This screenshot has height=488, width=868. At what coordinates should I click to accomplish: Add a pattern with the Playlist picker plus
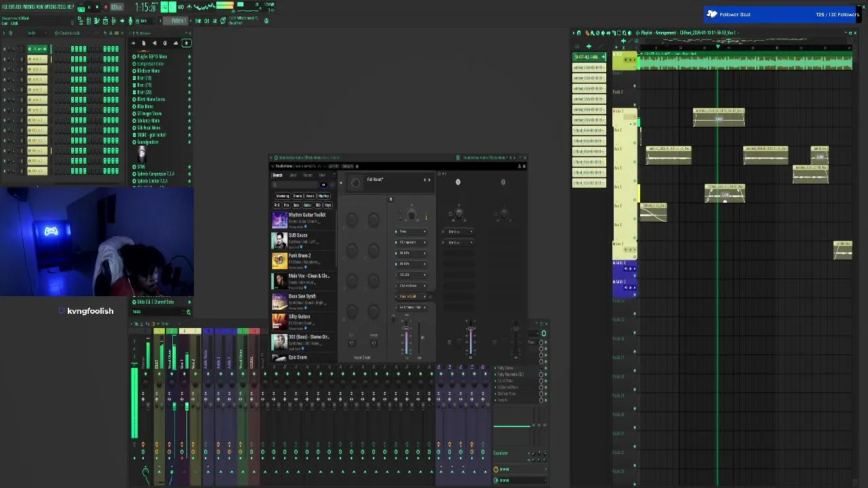coord(589,46)
